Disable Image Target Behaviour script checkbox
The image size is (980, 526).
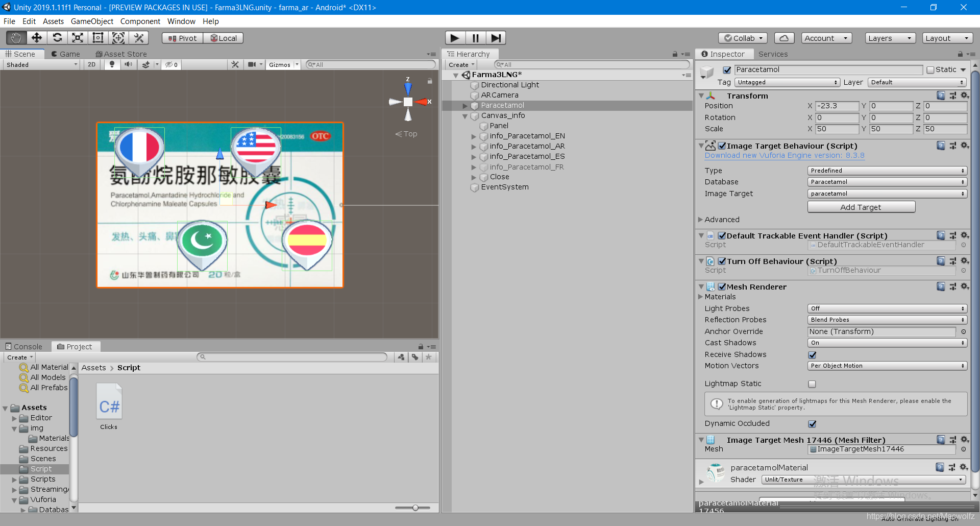[722, 146]
